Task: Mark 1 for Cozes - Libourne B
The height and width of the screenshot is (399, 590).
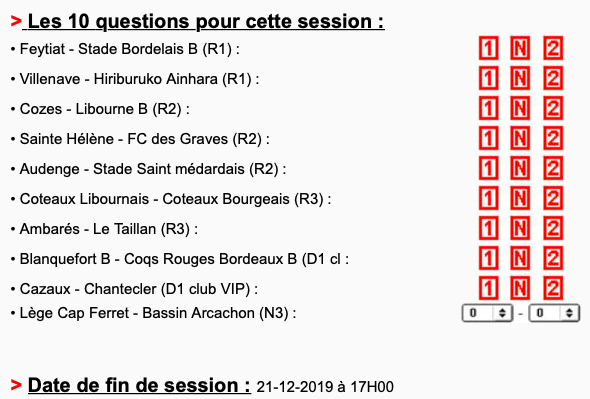Action: click(x=488, y=108)
